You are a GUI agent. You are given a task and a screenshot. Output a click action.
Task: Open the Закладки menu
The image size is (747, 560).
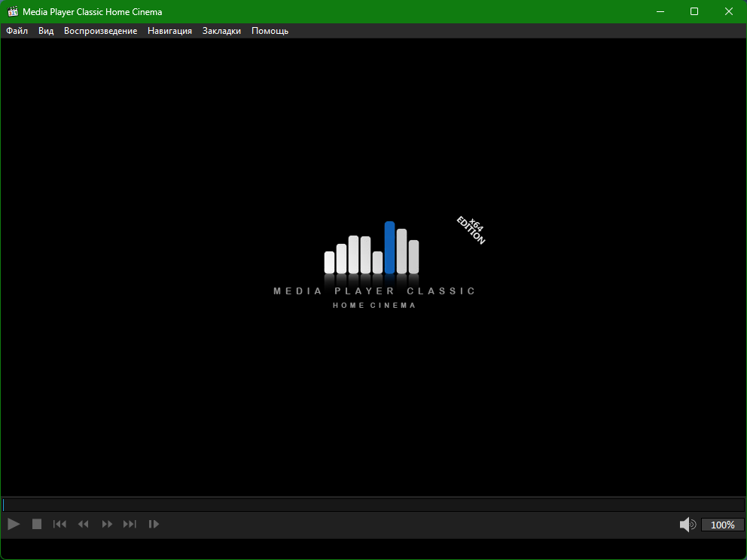pyautogui.click(x=221, y=31)
